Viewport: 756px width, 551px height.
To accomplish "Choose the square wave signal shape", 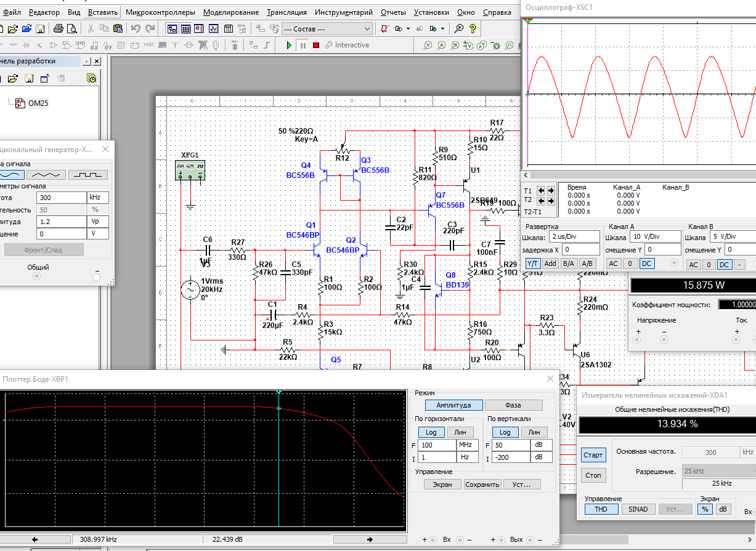I will coord(87,175).
